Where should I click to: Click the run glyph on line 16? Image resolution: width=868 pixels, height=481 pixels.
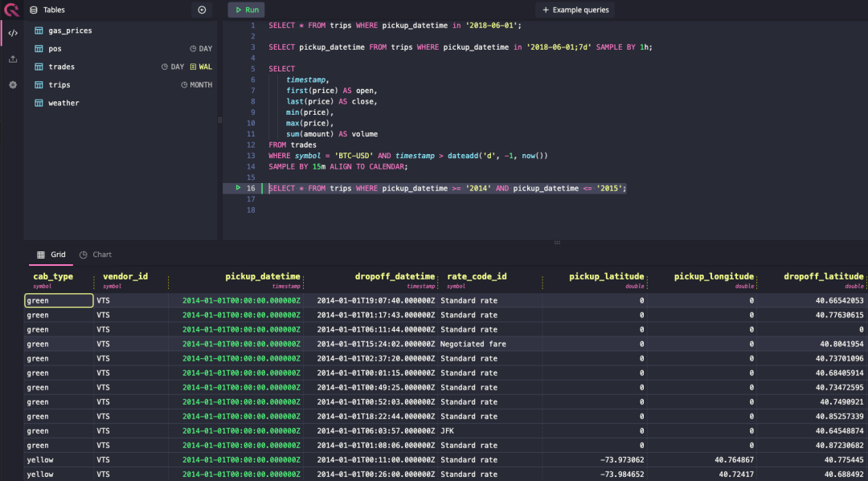coord(238,188)
